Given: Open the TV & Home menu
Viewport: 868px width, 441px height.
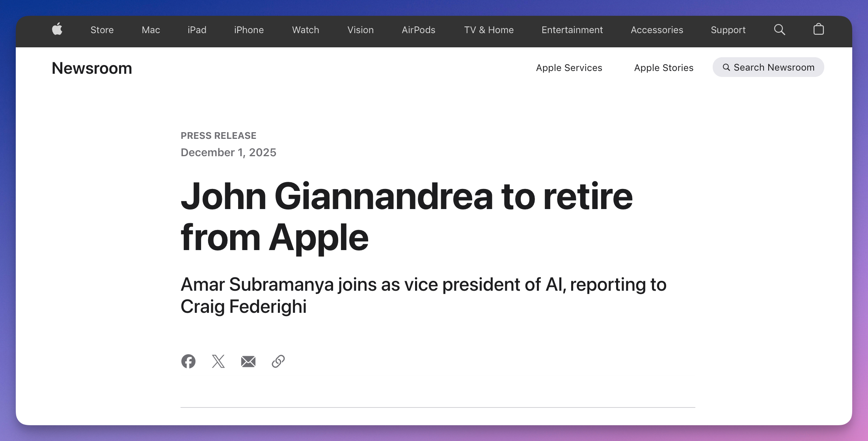Looking at the screenshot, I should (489, 30).
